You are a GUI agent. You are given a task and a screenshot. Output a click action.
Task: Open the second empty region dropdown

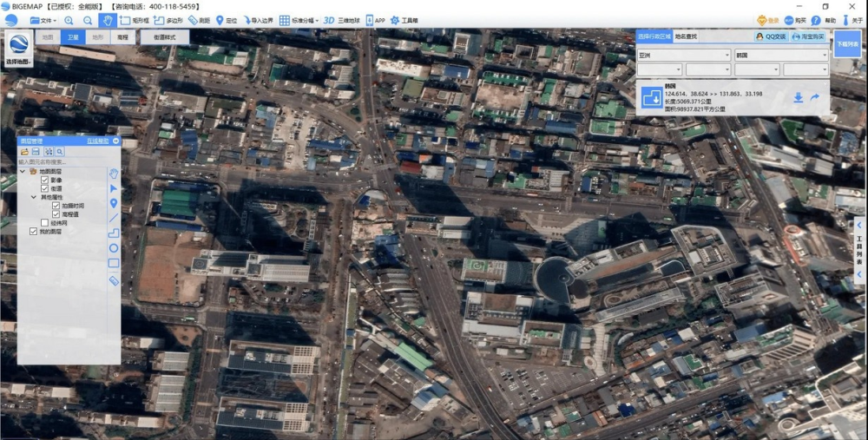708,69
